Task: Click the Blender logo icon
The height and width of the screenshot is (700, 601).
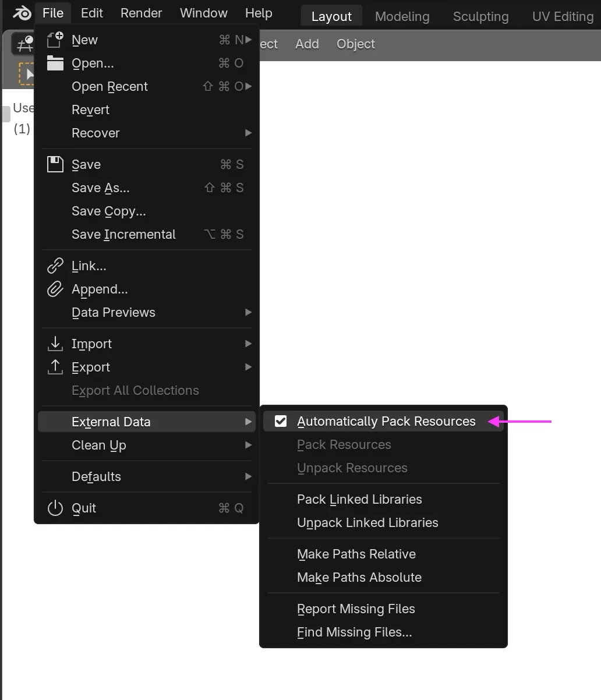Action: [x=22, y=13]
